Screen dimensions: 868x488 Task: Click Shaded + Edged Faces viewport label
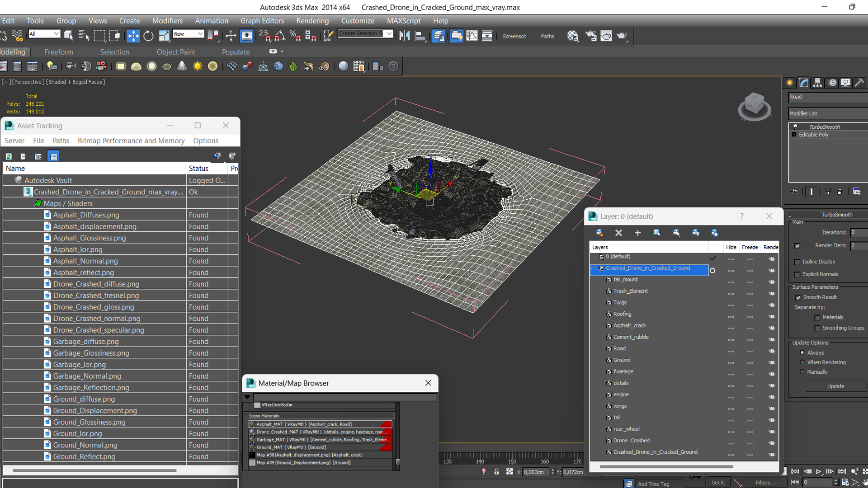click(x=75, y=82)
